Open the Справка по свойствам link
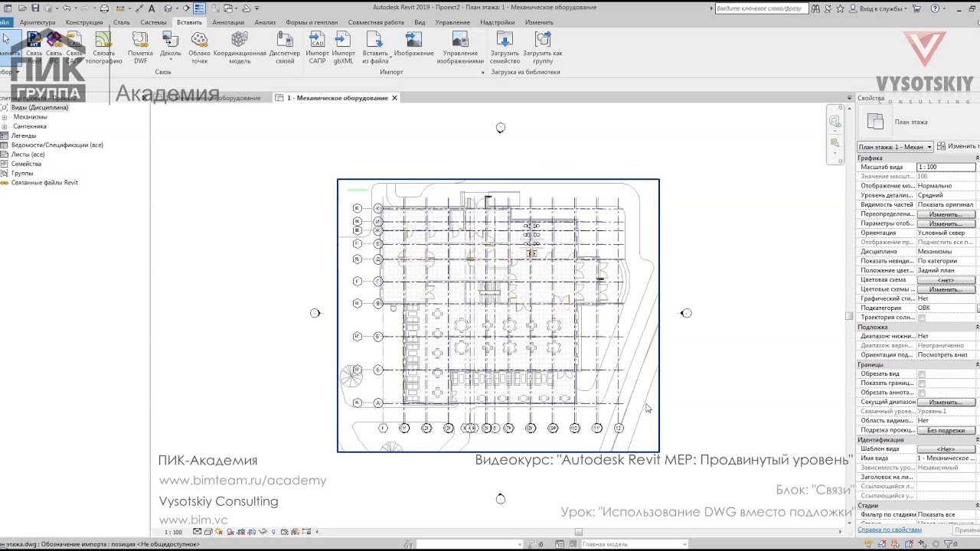The height and width of the screenshot is (551, 980). point(889,530)
